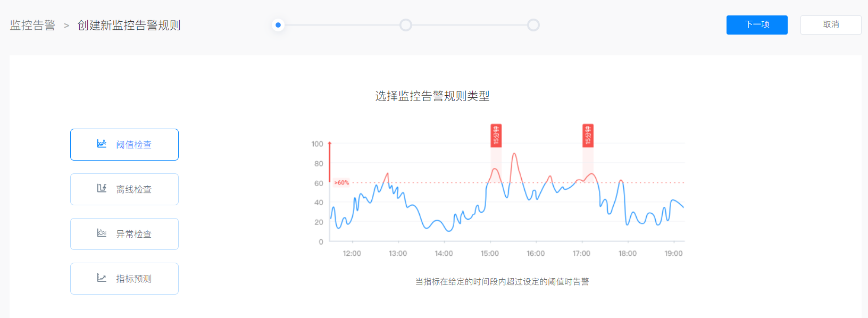Image resolution: width=868 pixels, height=318 pixels.
Task: Jump to the third wizard step circle
Action: pos(533,25)
